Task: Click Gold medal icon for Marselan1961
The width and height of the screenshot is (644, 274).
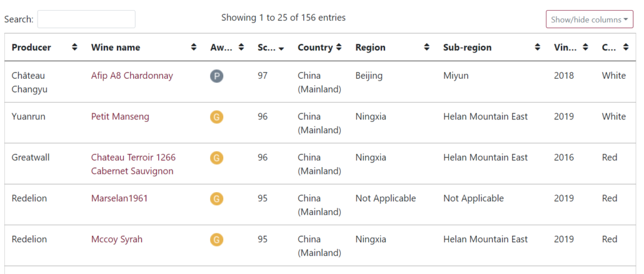Action: 216,199
